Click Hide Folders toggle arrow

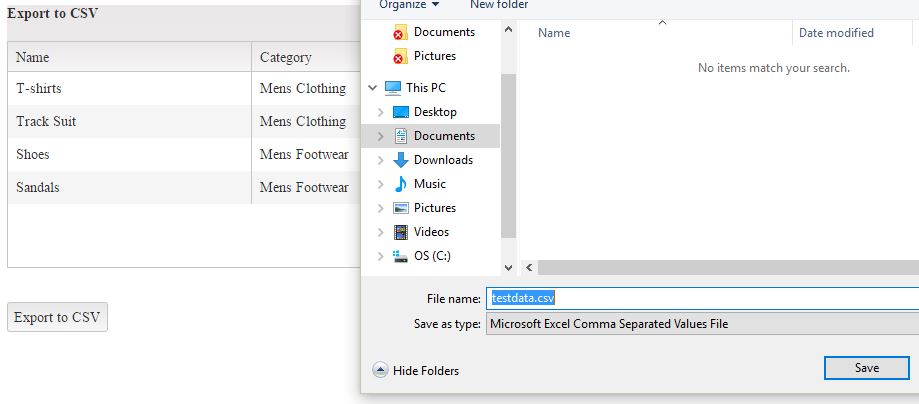tap(380, 370)
